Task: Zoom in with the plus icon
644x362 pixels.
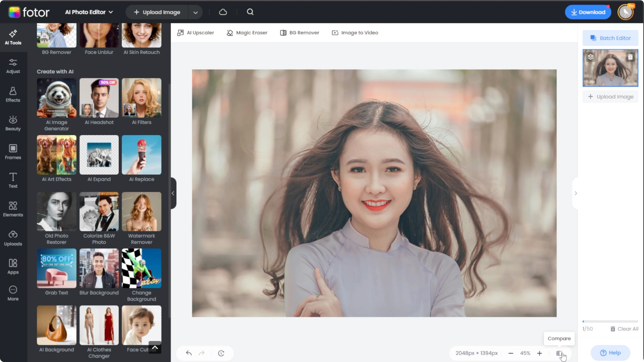Action: [x=540, y=353]
